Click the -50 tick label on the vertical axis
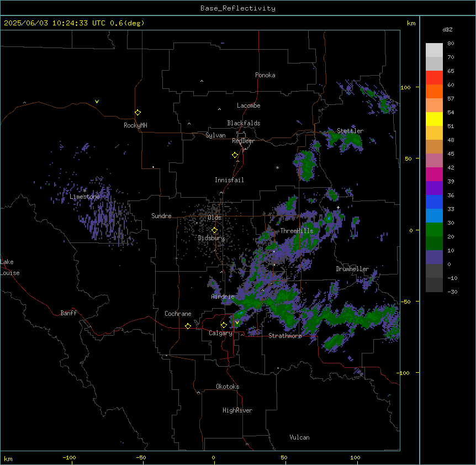 point(405,302)
